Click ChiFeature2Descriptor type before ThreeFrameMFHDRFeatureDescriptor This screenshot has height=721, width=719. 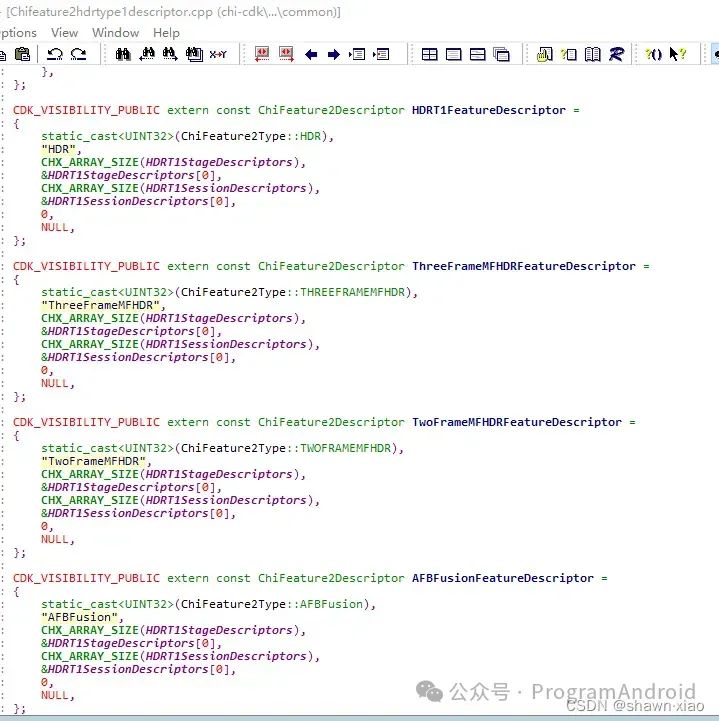tap(331, 266)
